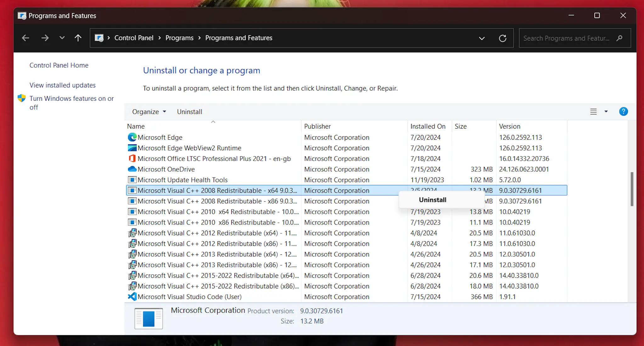Sort by the Version column header
Viewport: 644px width, 346px height.
(532, 126)
